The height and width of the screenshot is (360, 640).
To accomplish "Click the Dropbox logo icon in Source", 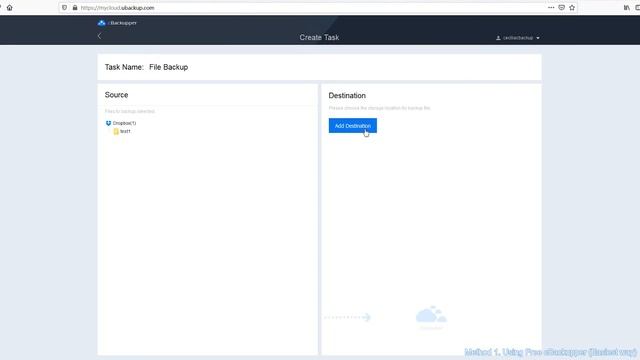I will point(108,123).
